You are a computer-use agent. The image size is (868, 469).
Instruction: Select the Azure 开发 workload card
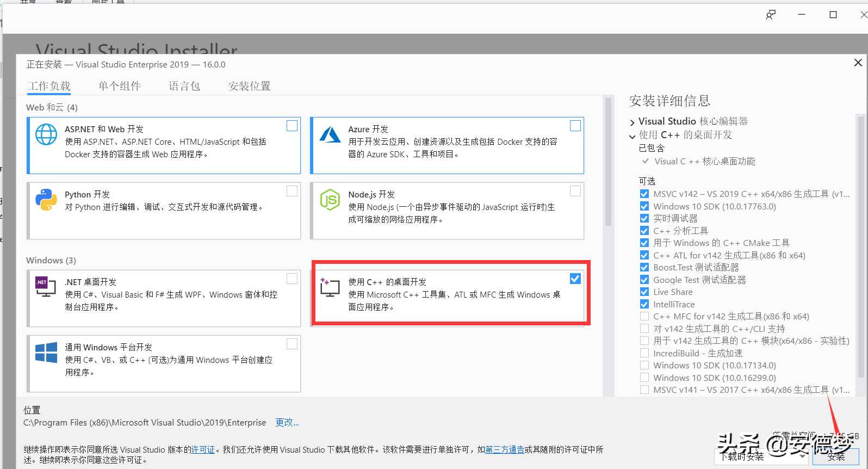click(447, 145)
